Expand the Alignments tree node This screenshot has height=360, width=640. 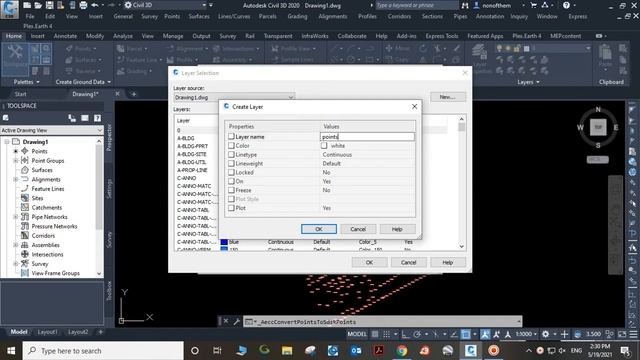tap(16, 179)
